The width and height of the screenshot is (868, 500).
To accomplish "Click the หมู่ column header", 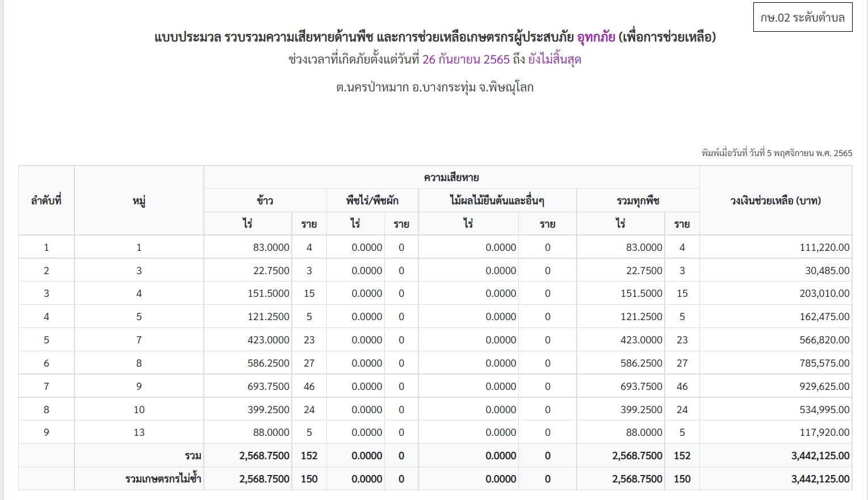I will 139,200.
